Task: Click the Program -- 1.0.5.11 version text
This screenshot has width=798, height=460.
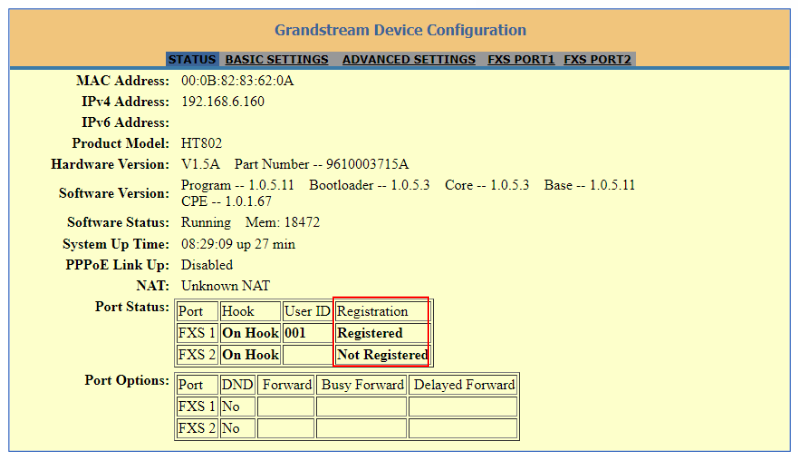Action: [x=238, y=185]
